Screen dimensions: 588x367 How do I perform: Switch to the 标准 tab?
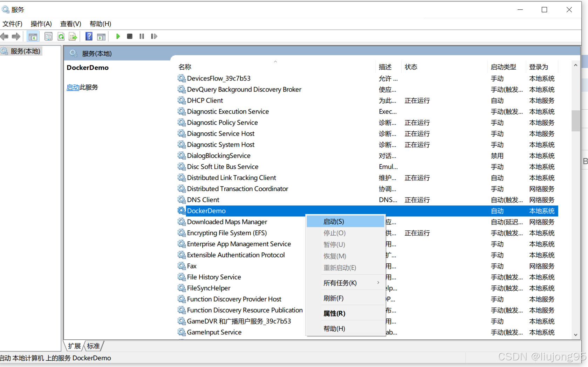pyautogui.click(x=93, y=346)
